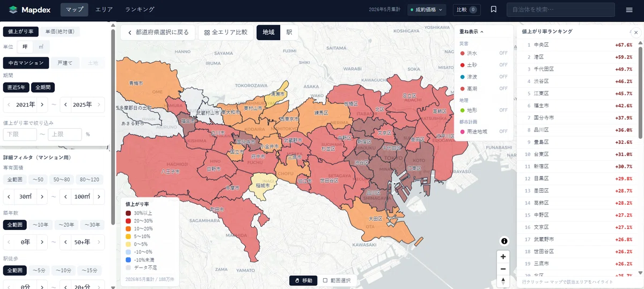Image resolution: width=644 pixels, height=289 pixels.
Task: Select the ㎡ unit option
Action: [41, 47]
